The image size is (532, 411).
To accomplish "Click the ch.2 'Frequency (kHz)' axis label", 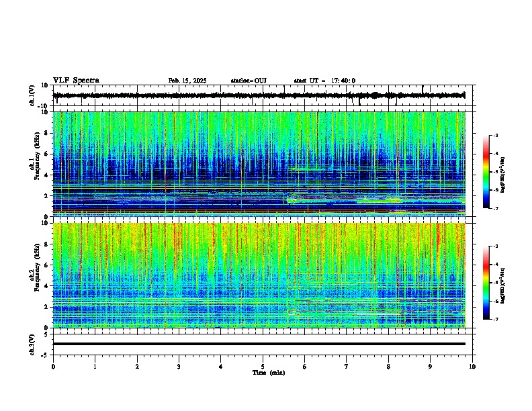I will pos(37,267).
